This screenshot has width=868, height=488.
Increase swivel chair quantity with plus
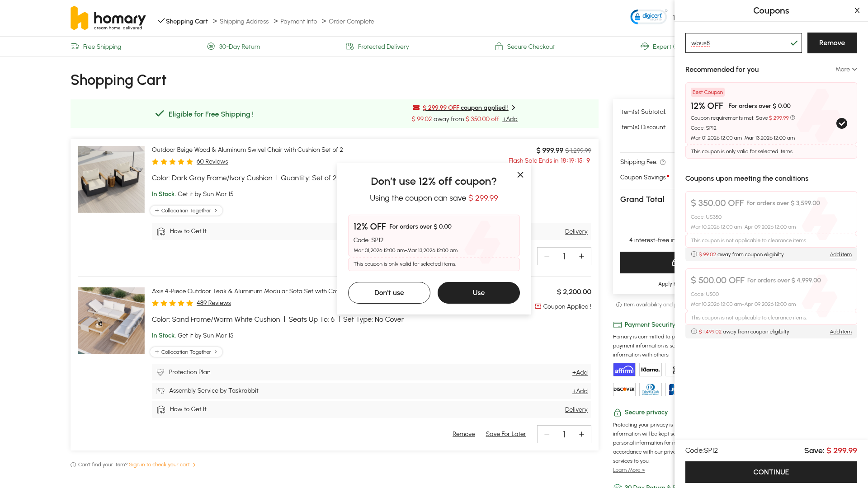pos(581,256)
